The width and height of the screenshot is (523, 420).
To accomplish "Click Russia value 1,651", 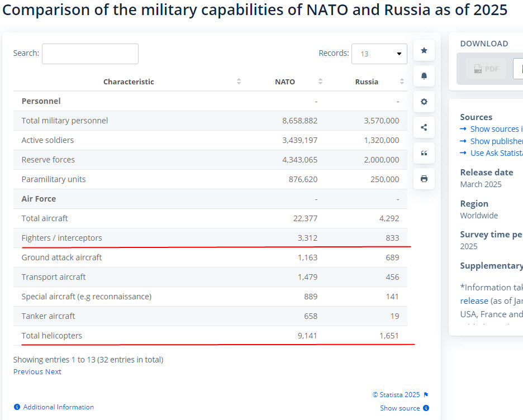I will point(389,336).
